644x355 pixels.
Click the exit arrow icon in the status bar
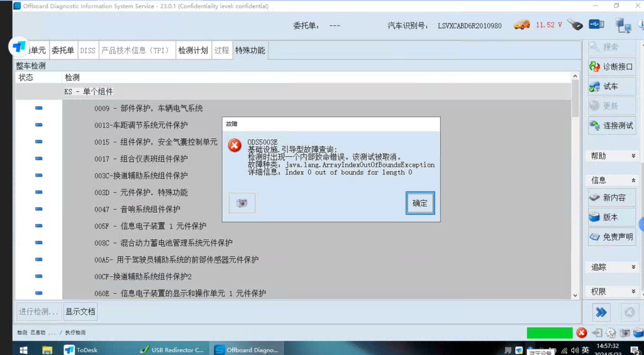(597, 333)
